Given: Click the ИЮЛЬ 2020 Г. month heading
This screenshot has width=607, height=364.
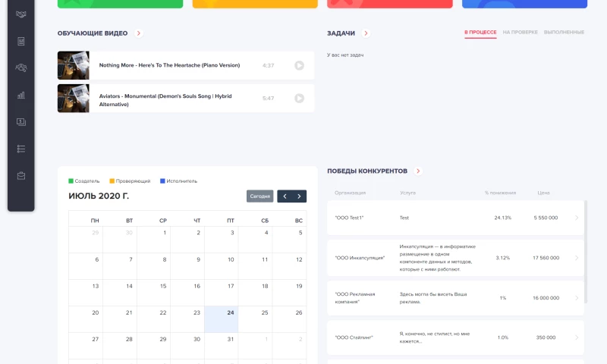Looking at the screenshot, I should 99,196.
